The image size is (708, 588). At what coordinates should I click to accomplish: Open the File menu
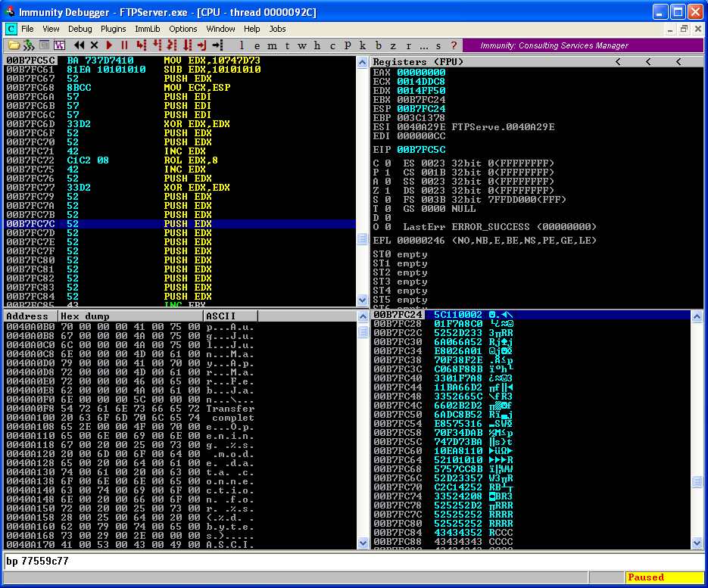(x=27, y=29)
